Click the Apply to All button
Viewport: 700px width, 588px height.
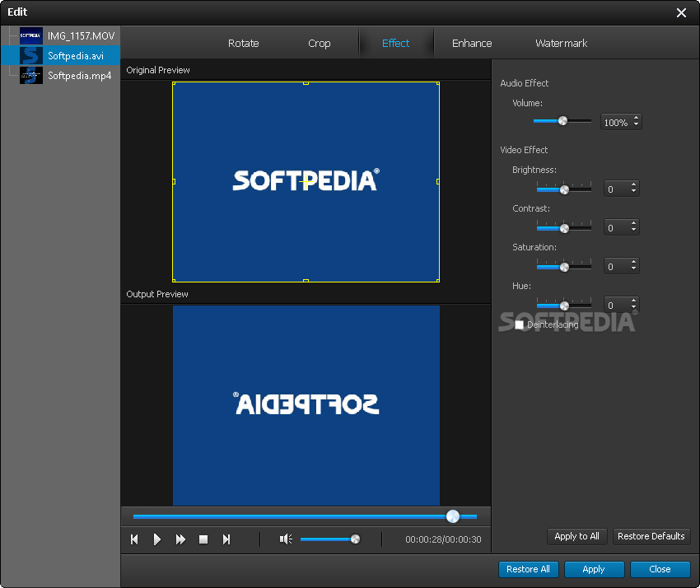pyautogui.click(x=576, y=536)
